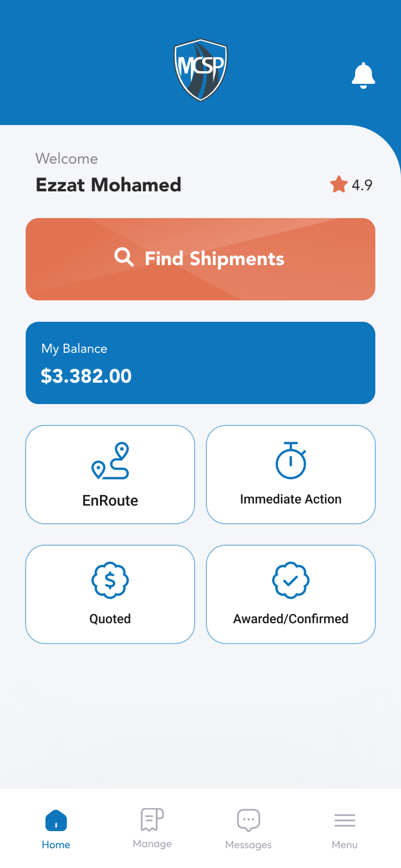Click the orange star rating icon
The image size is (401, 868).
pyautogui.click(x=338, y=184)
